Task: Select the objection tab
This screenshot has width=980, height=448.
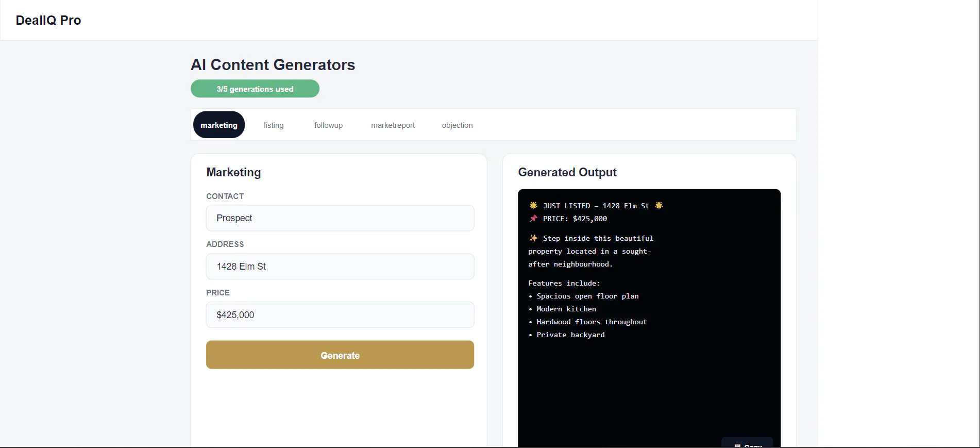Action: pyautogui.click(x=457, y=125)
